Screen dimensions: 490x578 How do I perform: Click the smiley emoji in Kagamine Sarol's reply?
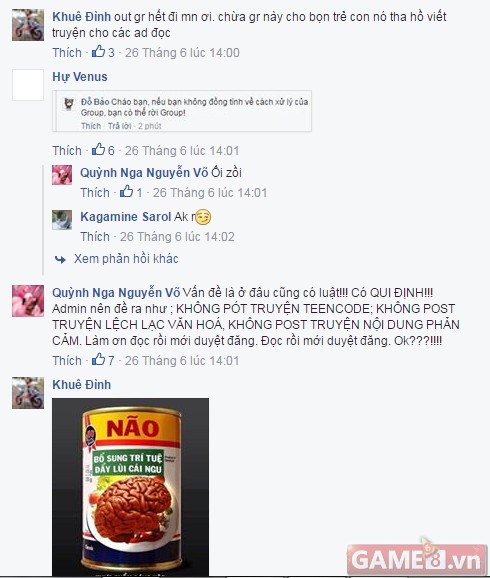pyautogui.click(x=203, y=217)
